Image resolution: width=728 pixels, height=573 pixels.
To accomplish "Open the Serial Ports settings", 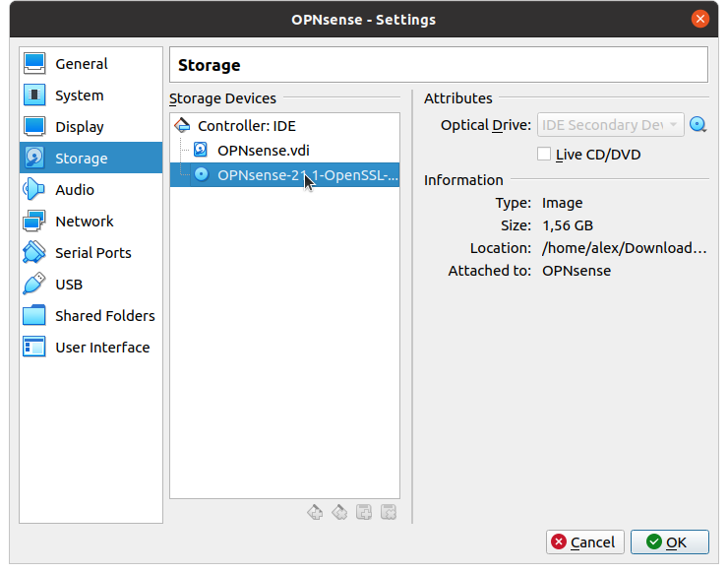I will (91, 253).
